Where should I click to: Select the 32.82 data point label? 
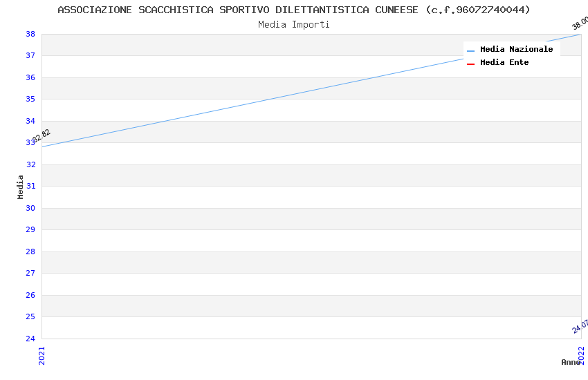pyautogui.click(x=42, y=136)
